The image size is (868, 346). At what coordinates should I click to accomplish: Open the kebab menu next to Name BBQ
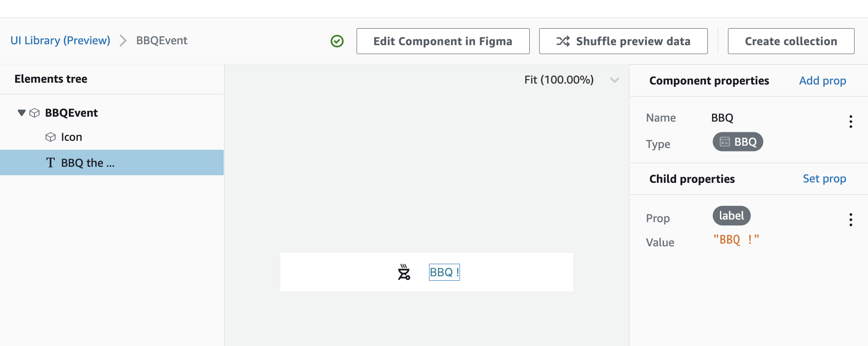tap(851, 121)
